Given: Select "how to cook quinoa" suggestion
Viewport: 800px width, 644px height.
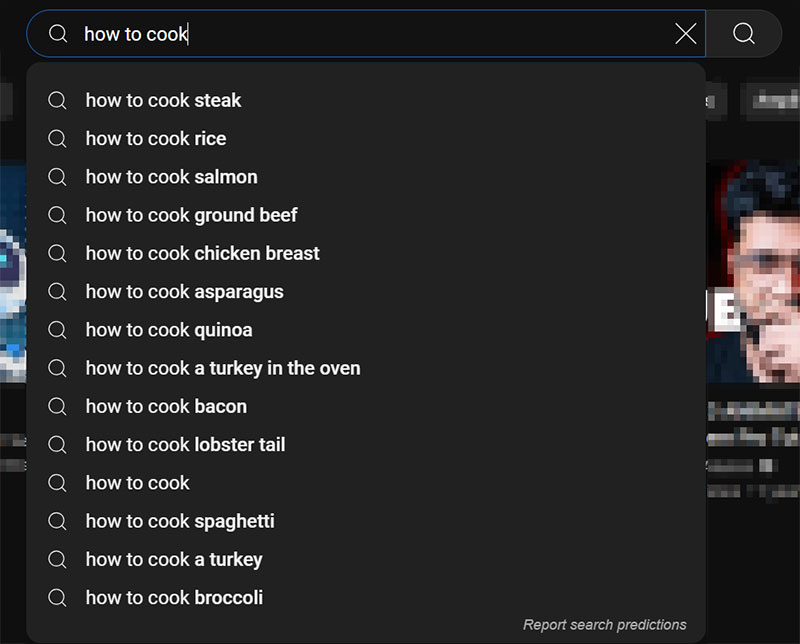Looking at the screenshot, I should click(x=168, y=330).
